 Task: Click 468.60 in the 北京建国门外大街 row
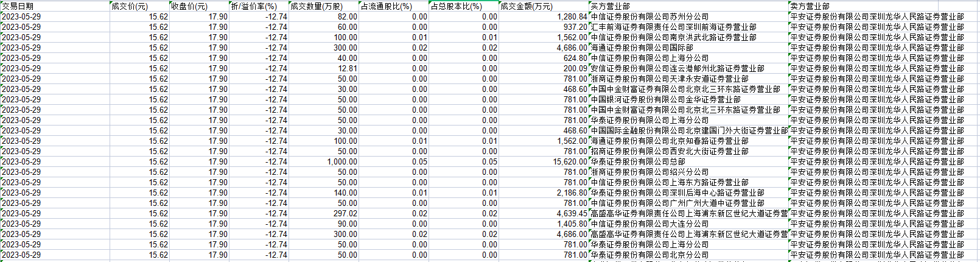(544, 131)
